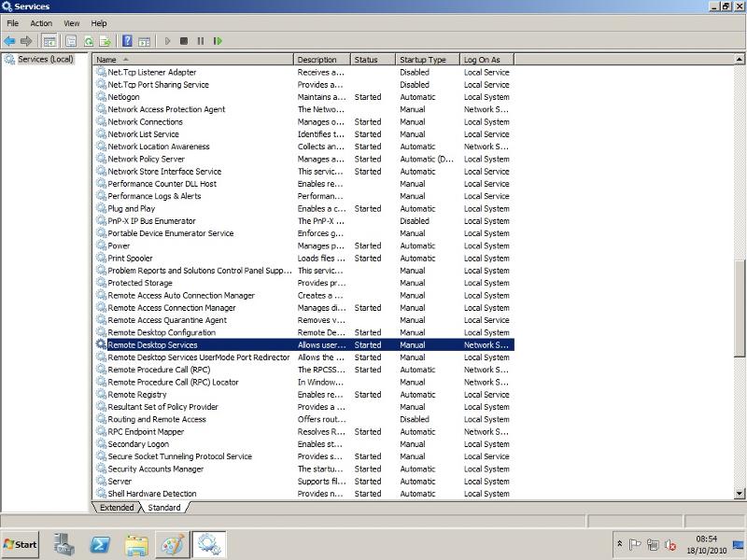Toggle the Show/Hide Action Pane icon
This screenshot has height=560, width=747.
(x=144, y=41)
